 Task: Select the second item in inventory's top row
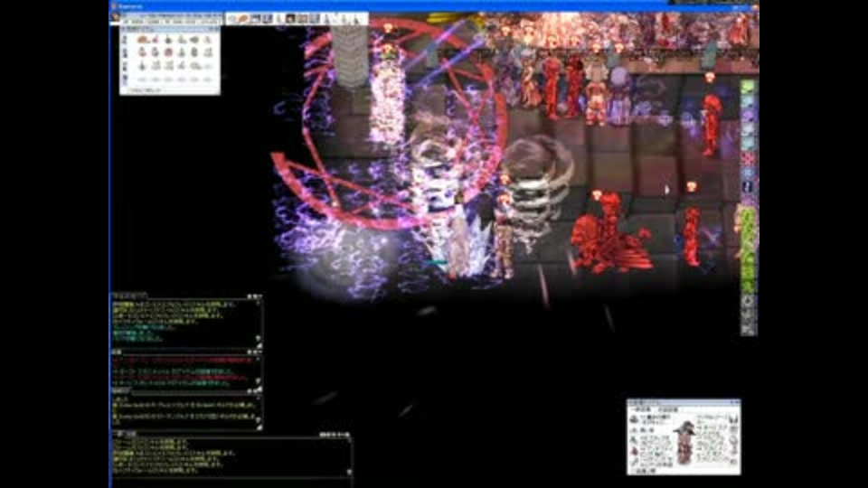click(156, 40)
